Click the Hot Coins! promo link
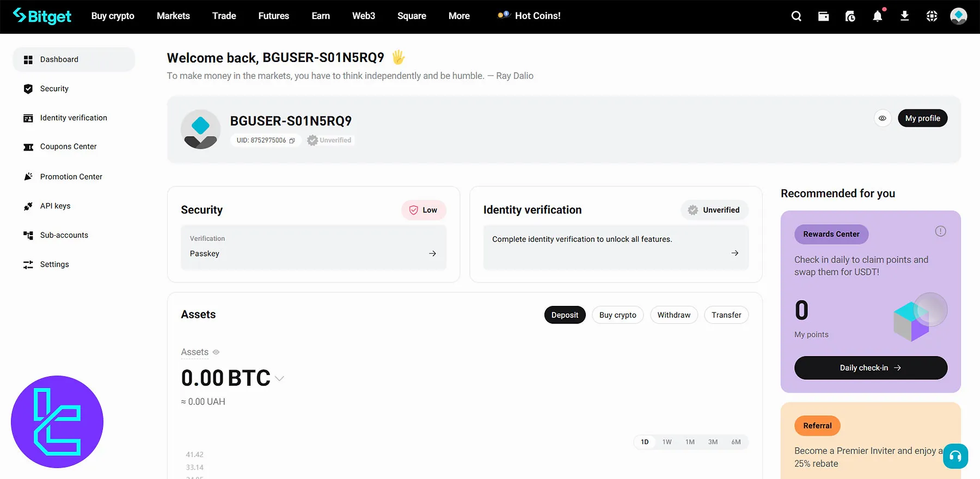Viewport: 980px width, 479px height. click(x=529, y=16)
